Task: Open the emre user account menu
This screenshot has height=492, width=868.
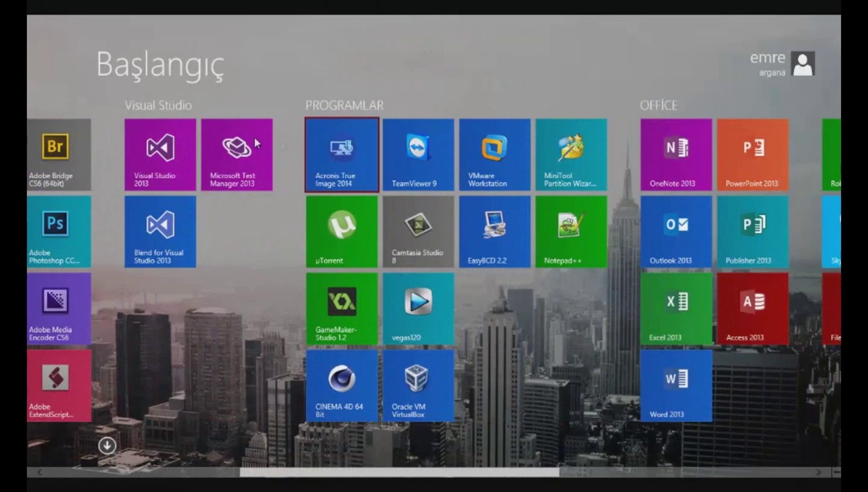Action: click(x=782, y=64)
